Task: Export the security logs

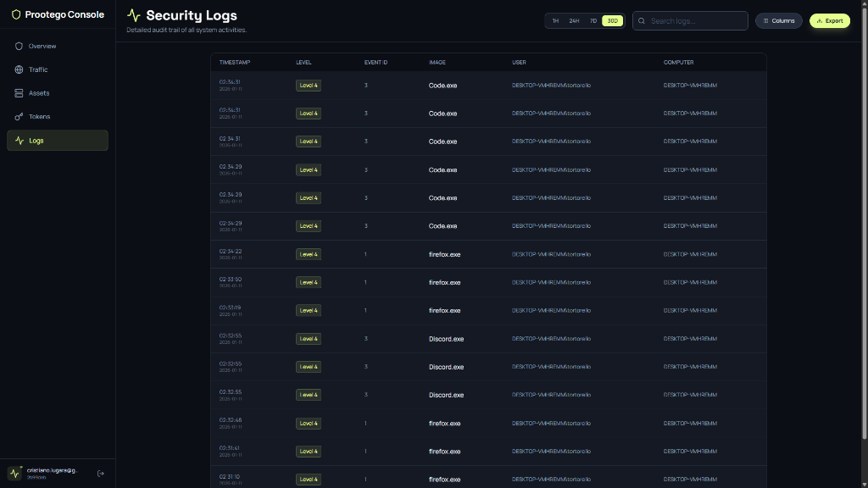Action: point(829,20)
